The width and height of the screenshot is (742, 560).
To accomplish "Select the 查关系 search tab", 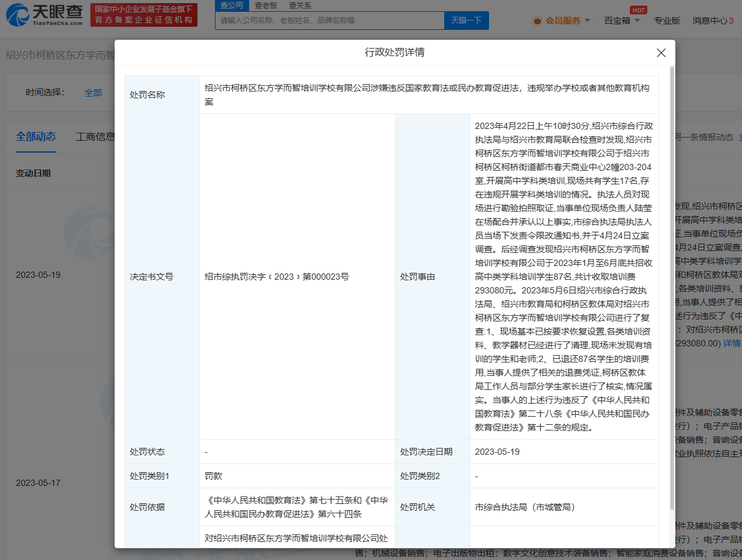I will click(300, 6).
